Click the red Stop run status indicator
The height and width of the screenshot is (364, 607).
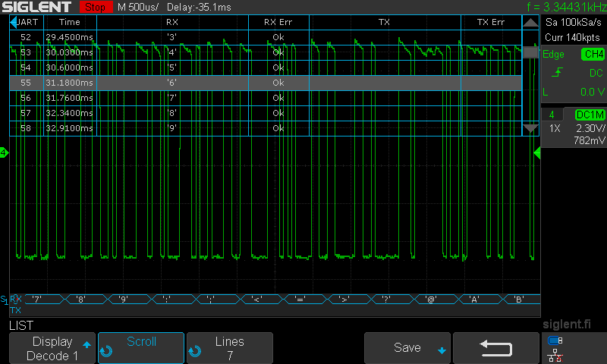coord(96,7)
